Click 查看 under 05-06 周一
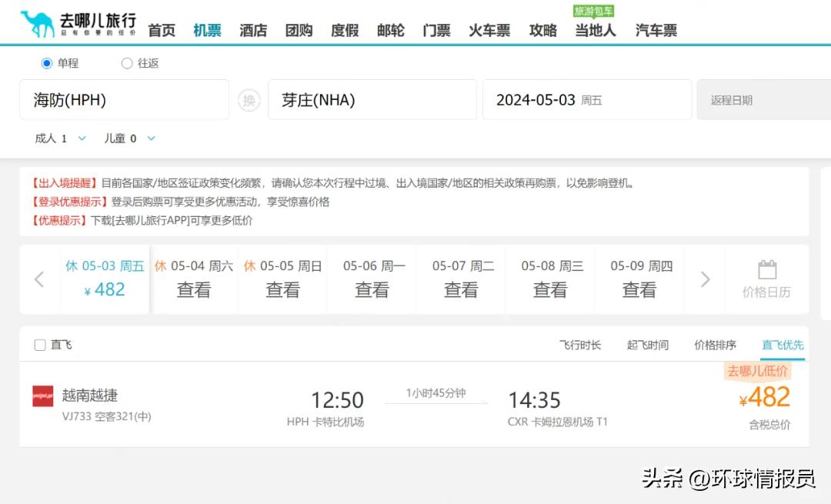The height and width of the screenshot is (504, 831). pos(372,289)
